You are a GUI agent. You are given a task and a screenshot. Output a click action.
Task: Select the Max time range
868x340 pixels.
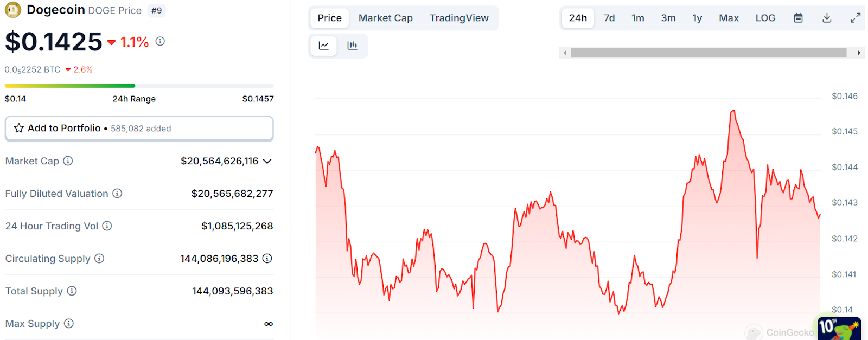tap(729, 18)
